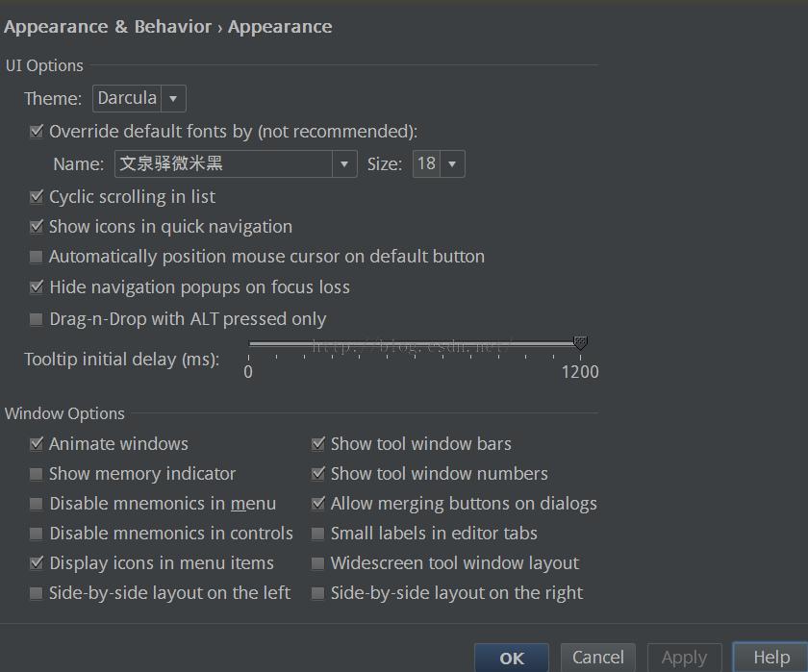Viewport: 808px width, 672px height.
Task: Click the Theme: label
Action: pyautogui.click(x=53, y=98)
